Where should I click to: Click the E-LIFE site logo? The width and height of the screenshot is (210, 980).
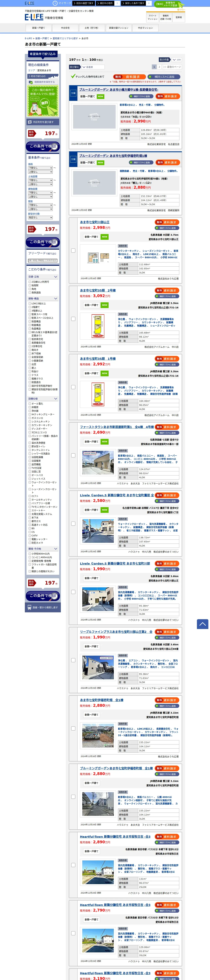pos(34,17)
